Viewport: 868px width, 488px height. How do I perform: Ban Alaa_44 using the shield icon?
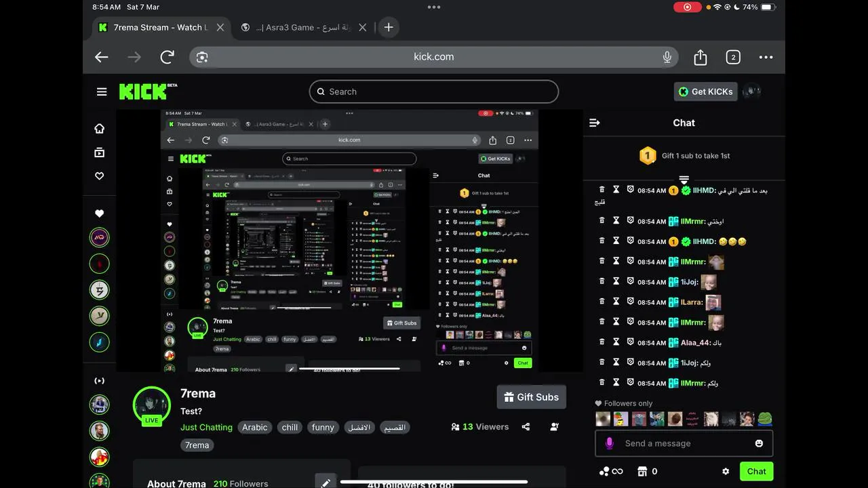point(630,342)
